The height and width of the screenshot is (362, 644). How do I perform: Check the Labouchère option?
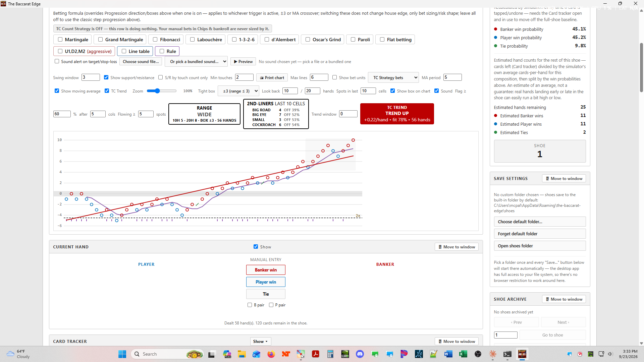click(192, 40)
